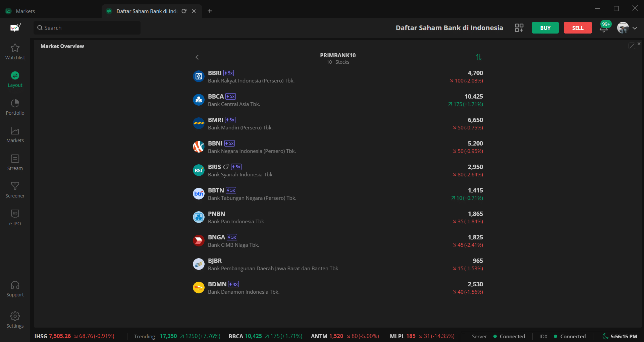Reload the Daftar Saham Bank tab
This screenshot has width=644, height=342.
[184, 11]
